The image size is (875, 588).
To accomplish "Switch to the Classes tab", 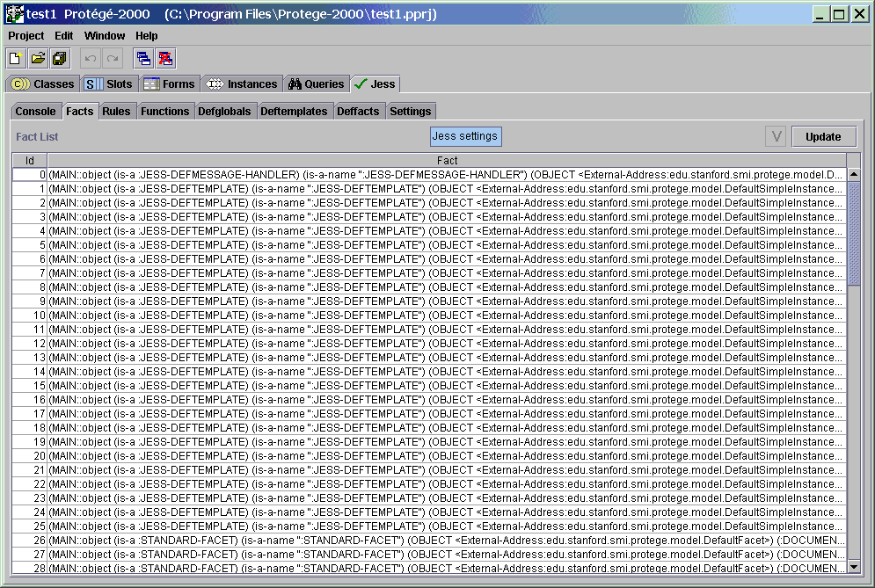I will click(43, 84).
